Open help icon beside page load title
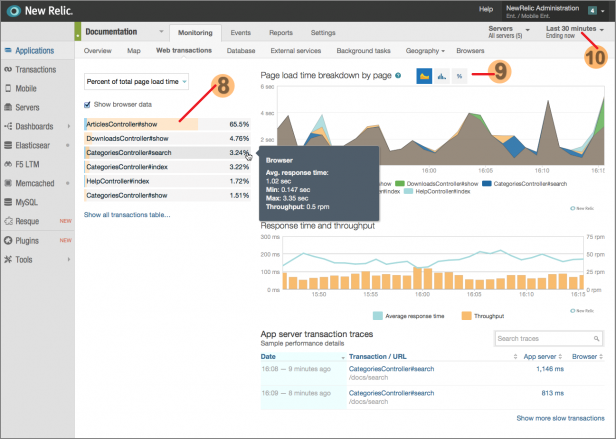Viewport: 616px width, 439px height. click(398, 76)
